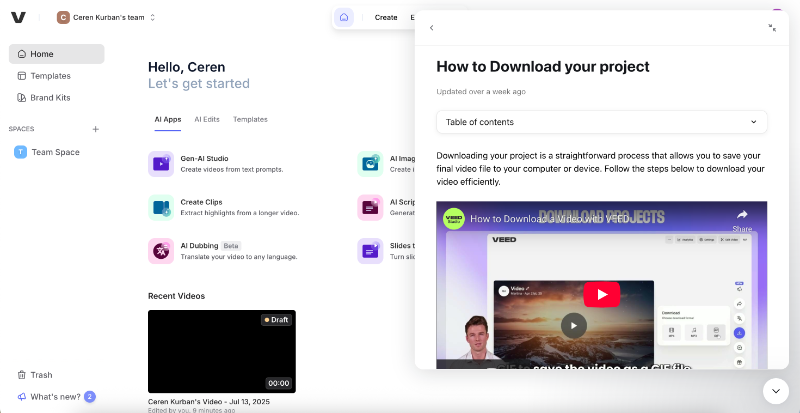Click the team avatar letter C
This screenshot has height=413, width=800.
click(x=63, y=17)
